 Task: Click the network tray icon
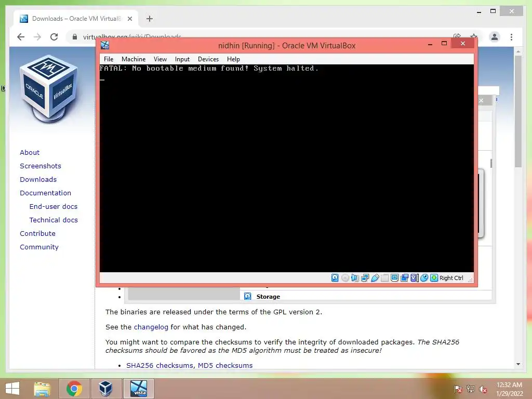[x=471, y=389]
